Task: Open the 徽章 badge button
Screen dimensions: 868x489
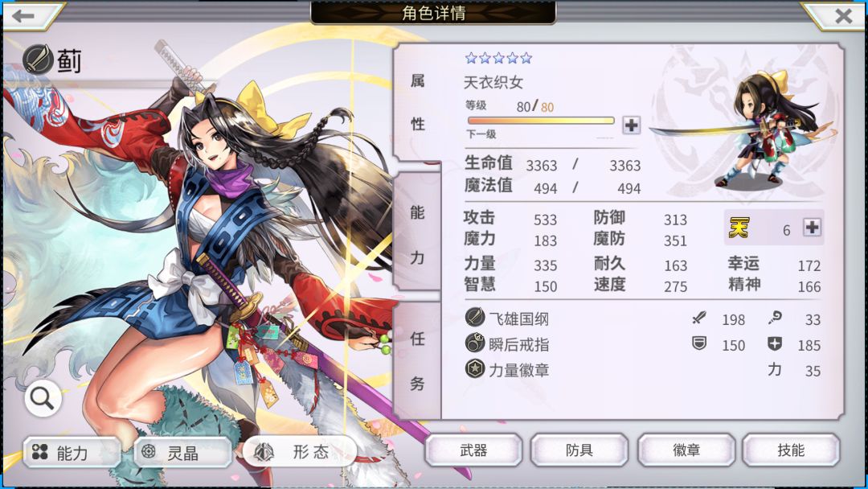Action: (x=686, y=450)
